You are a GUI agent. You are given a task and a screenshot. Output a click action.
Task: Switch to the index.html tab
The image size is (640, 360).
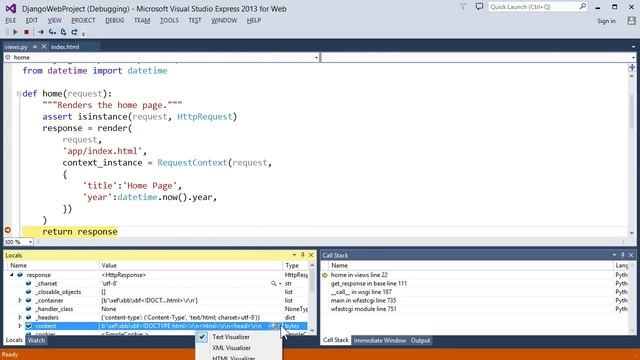click(x=65, y=47)
